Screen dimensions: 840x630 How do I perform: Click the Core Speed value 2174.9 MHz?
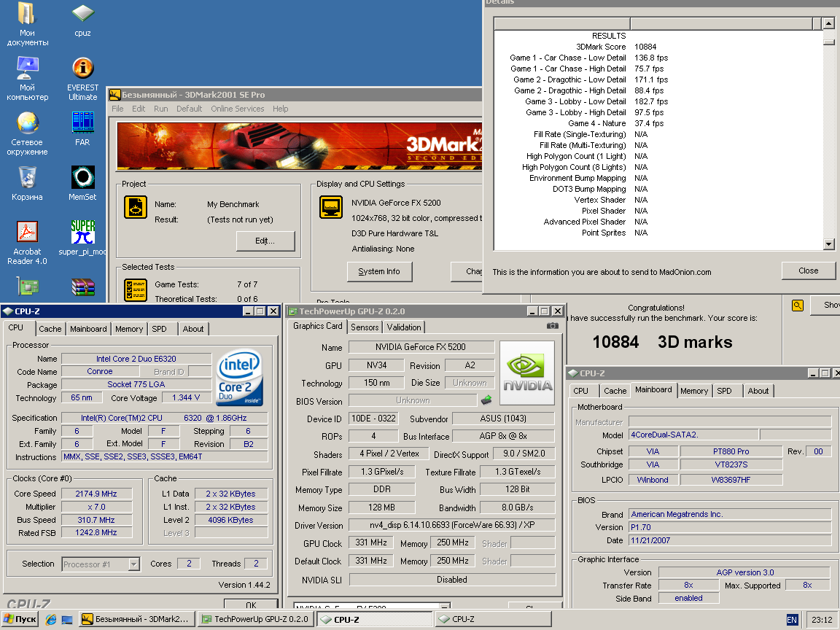click(96, 494)
